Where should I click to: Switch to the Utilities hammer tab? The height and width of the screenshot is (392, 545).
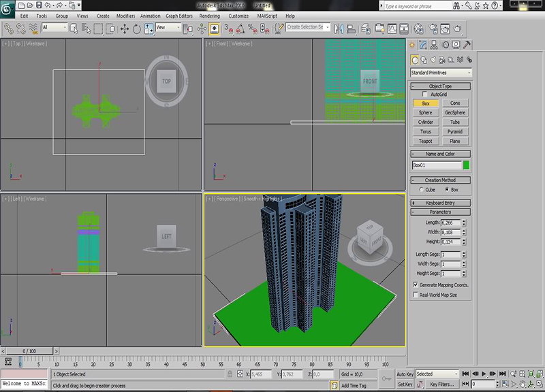coord(467,45)
